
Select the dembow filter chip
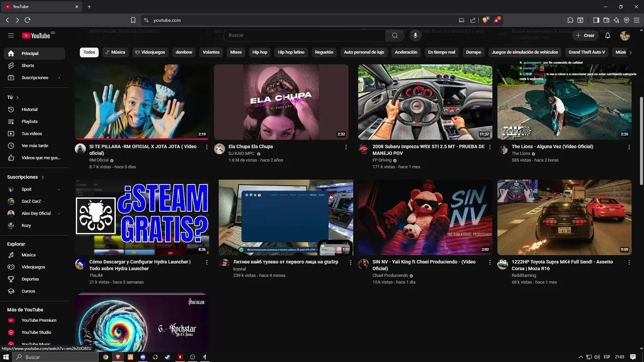pyautogui.click(x=184, y=52)
